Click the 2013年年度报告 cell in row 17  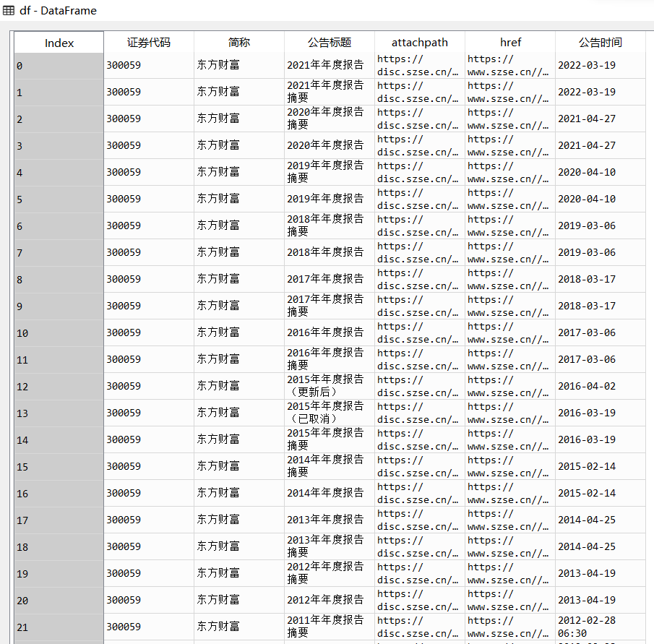(x=330, y=520)
